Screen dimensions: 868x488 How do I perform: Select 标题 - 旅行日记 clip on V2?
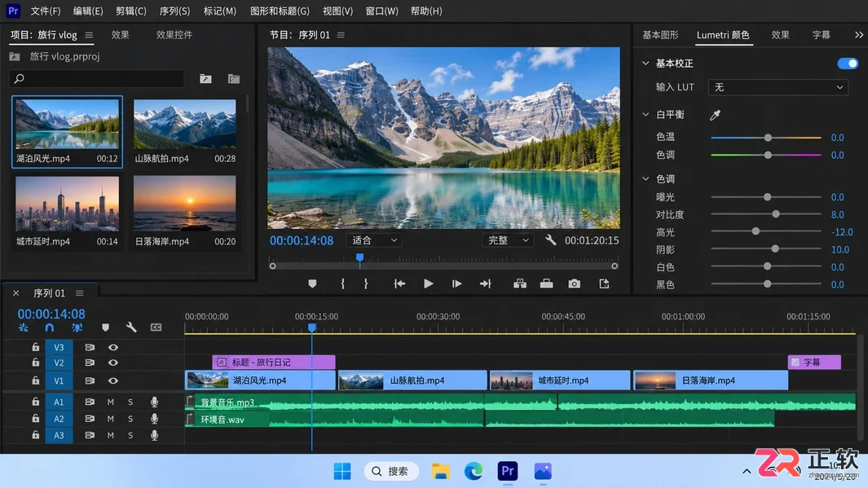pos(274,363)
